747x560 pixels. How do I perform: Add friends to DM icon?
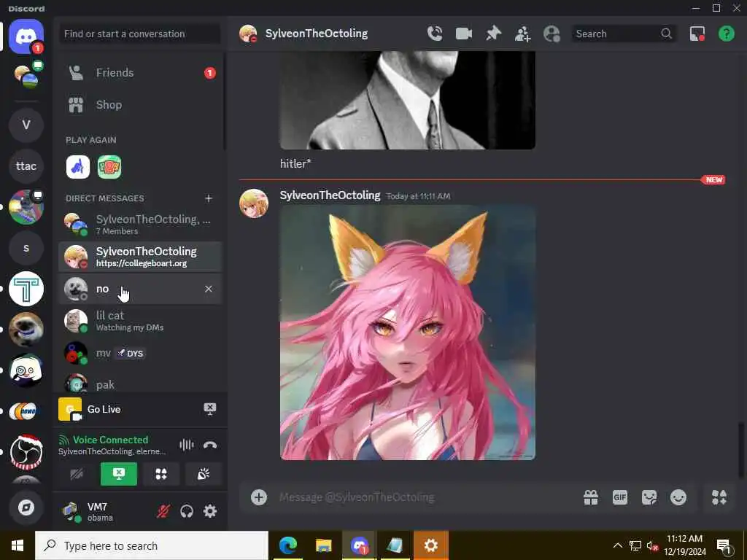tap(522, 34)
